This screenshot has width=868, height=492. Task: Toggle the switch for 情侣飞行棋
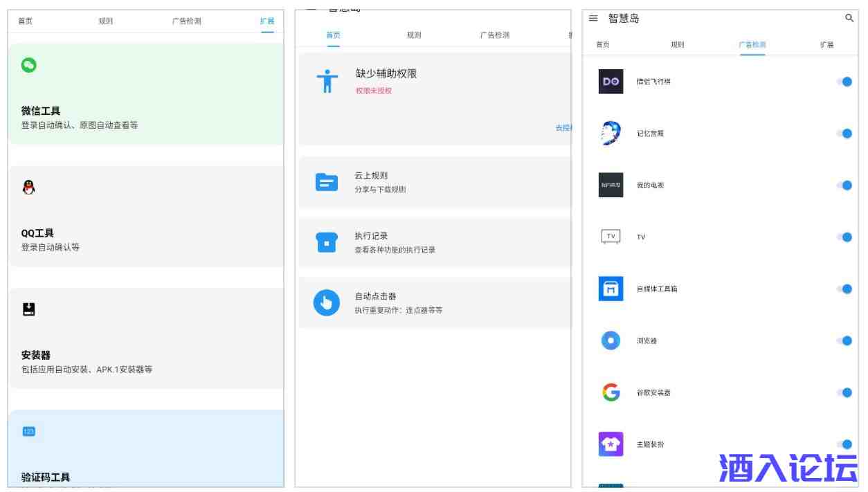click(844, 82)
